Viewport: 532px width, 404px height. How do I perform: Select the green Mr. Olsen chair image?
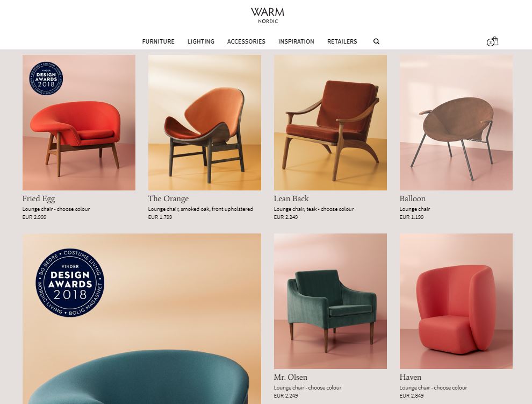tap(330, 301)
